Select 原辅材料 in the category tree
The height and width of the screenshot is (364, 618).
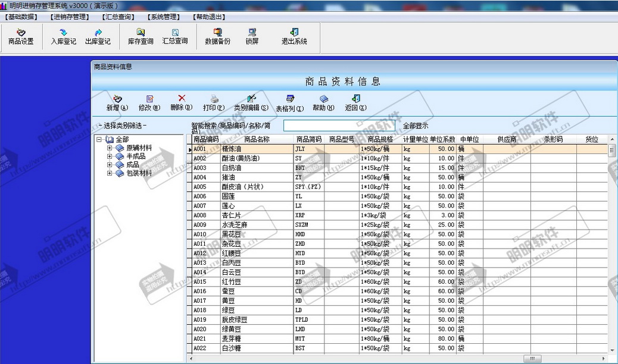point(139,148)
